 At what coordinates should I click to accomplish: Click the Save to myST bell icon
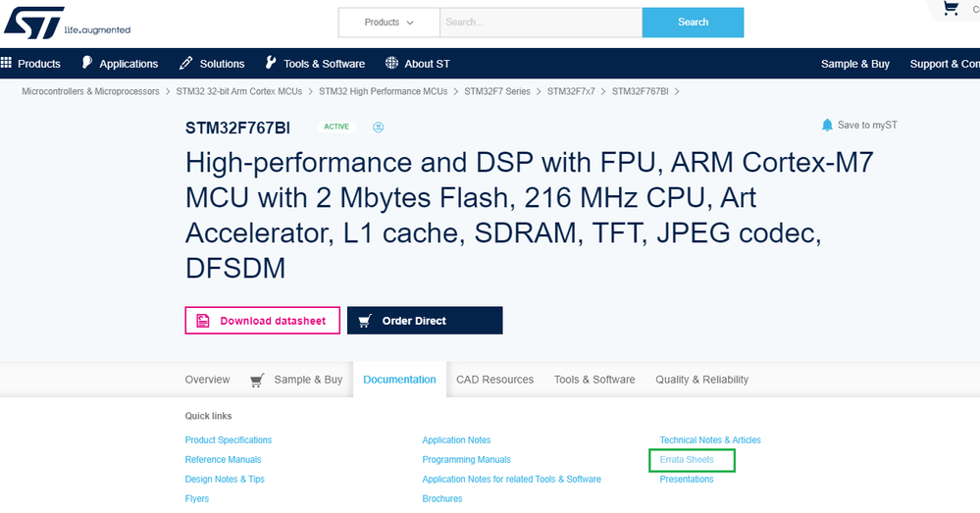pos(827,125)
